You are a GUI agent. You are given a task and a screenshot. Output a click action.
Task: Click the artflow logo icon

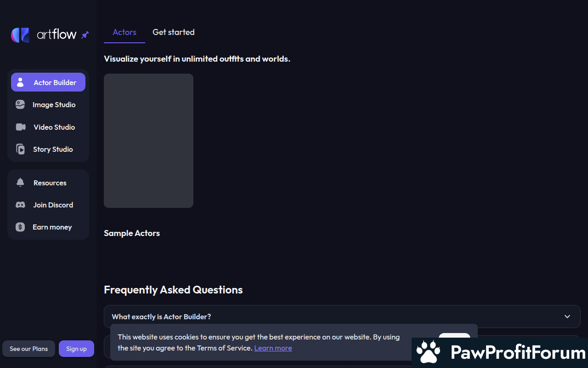(20, 35)
